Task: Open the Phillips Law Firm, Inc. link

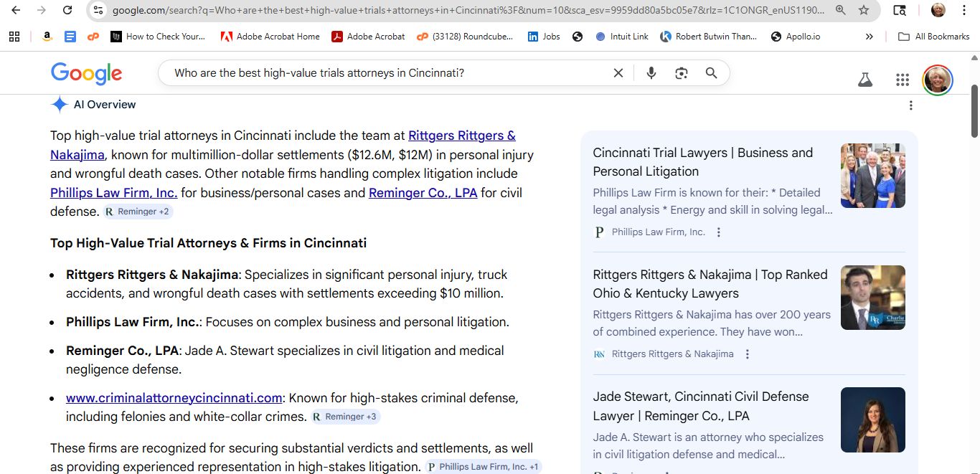Action: coord(113,193)
